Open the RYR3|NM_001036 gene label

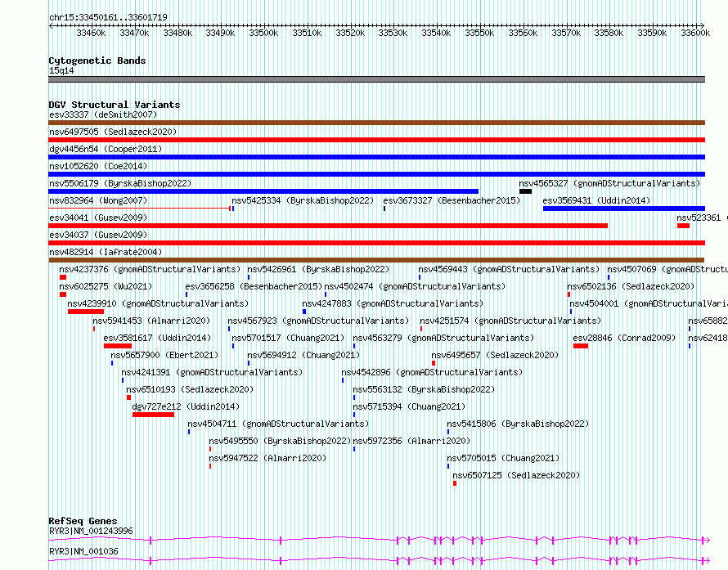pyautogui.click(x=83, y=551)
